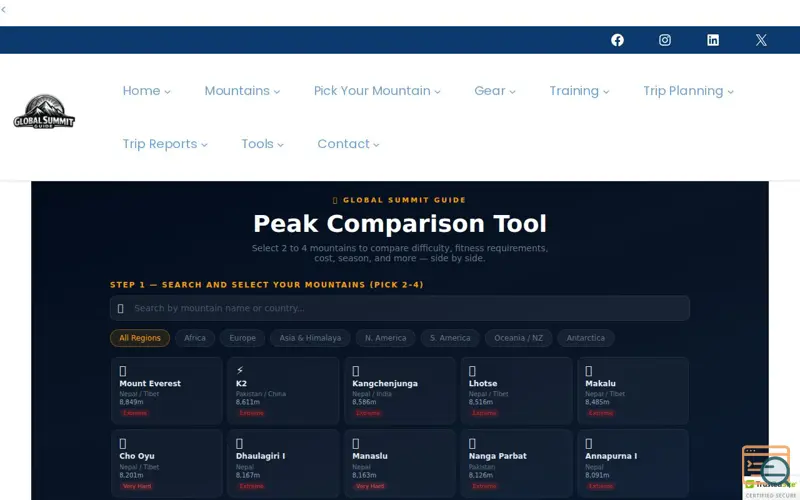Screen dimensions: 800x500
Task: Click the STEP 1 search and select heading
Action: 267,285
